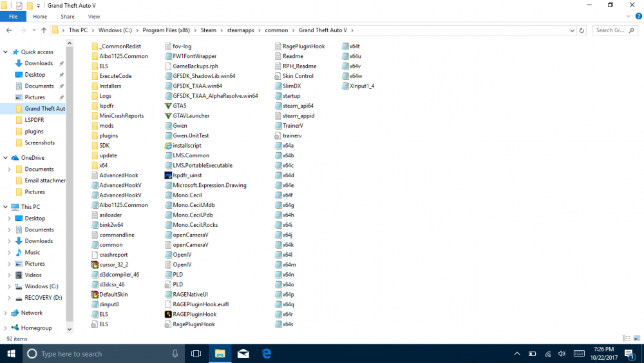Open the Share ribbon tab

pos(68,17)
